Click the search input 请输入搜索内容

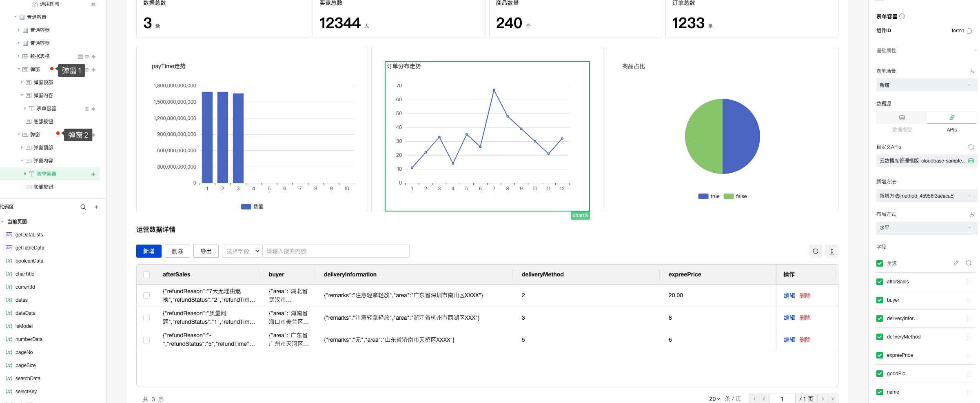pyautogui.click(x=336, y=251)
